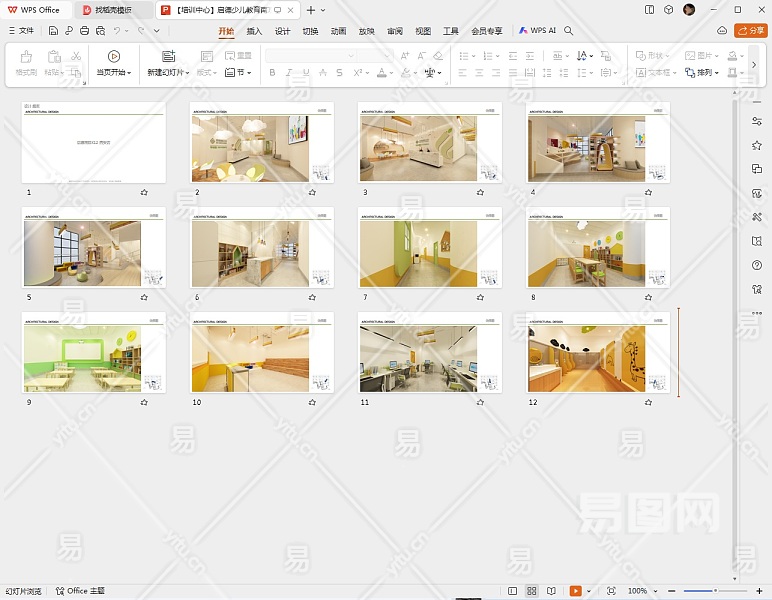Switch to the 设计 (Design) tab
The height and width of the screenshot is (600, 772).
click(282, 31)
